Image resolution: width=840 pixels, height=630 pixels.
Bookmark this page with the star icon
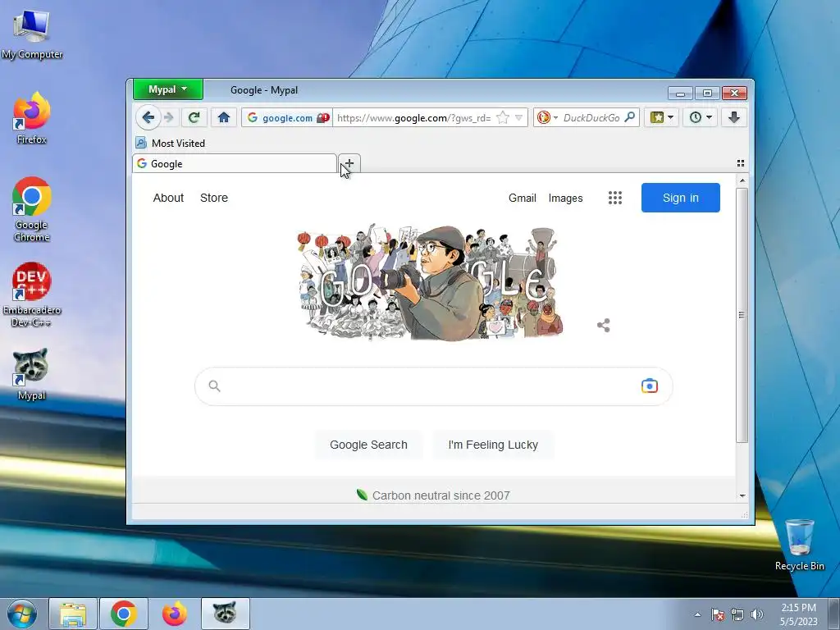click(503, 117)
